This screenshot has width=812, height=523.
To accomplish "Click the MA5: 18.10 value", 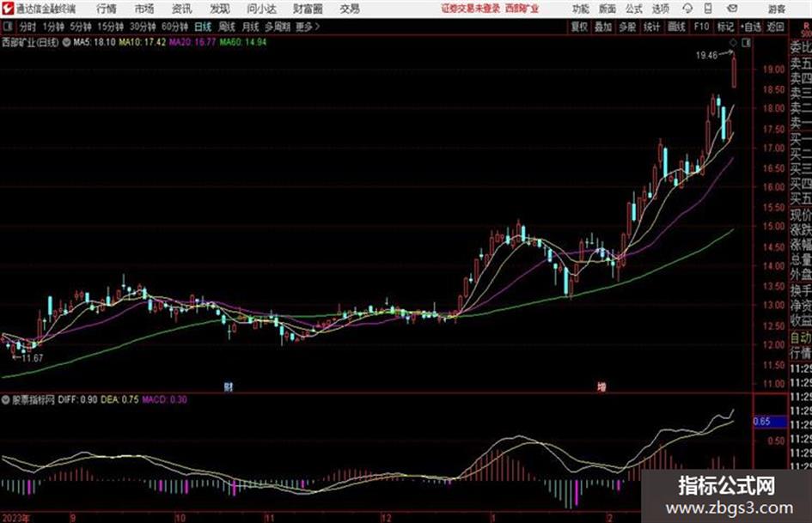I will [95, 42].
